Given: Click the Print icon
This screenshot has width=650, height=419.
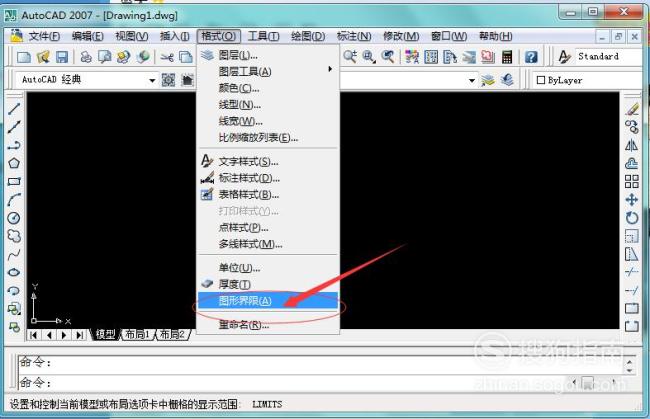Looking at the screenshot, I should pyautogui.click(x=86, y=57).
